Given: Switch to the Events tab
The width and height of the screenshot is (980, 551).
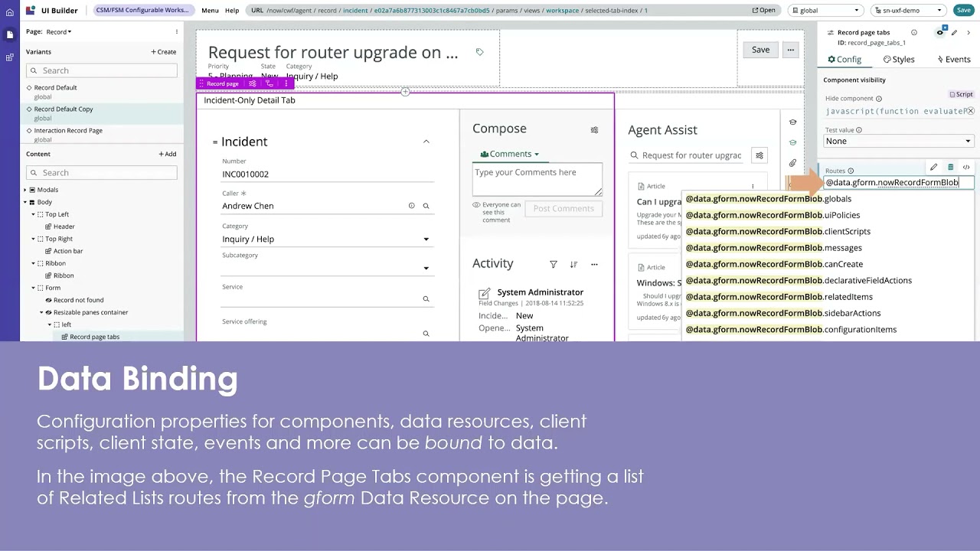Looking at the screenshot, I should pos(954,59).
